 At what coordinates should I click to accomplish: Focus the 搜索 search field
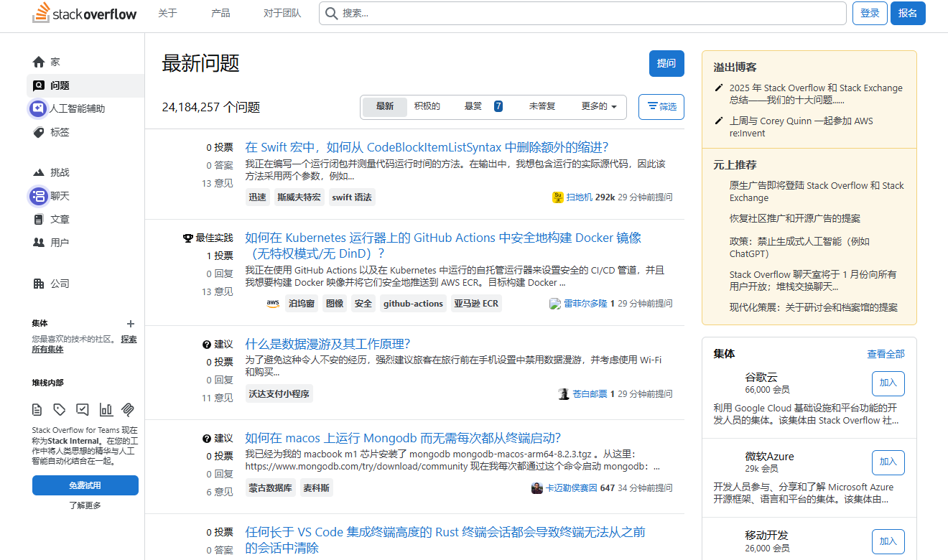tap(582, 14)
